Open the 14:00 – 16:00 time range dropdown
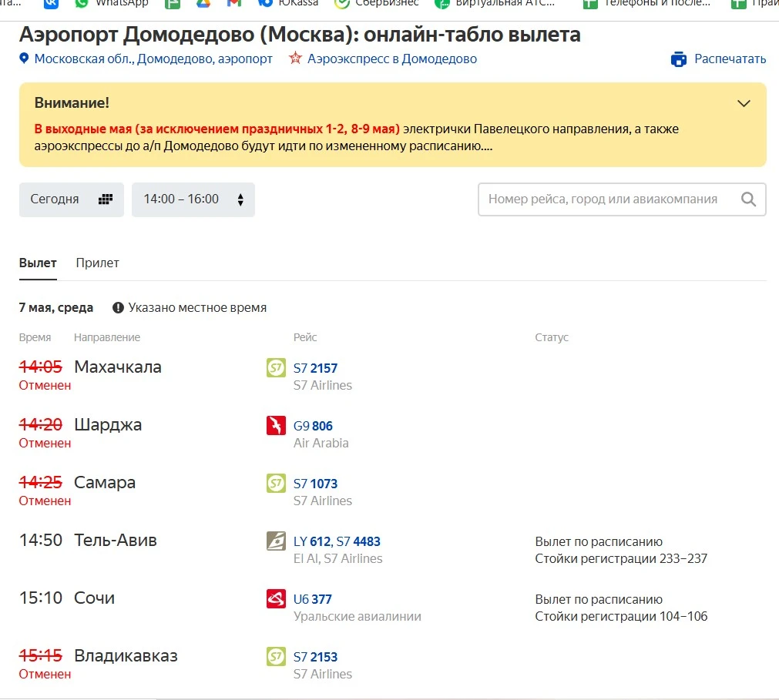The height and width of the screenshot is (700, 779). [x=193, y=199]
